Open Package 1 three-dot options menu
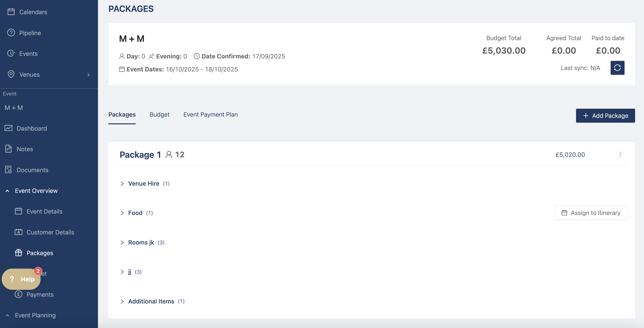Screen dimensions: 644x328 pyautogui.click(x=620, y=154)
